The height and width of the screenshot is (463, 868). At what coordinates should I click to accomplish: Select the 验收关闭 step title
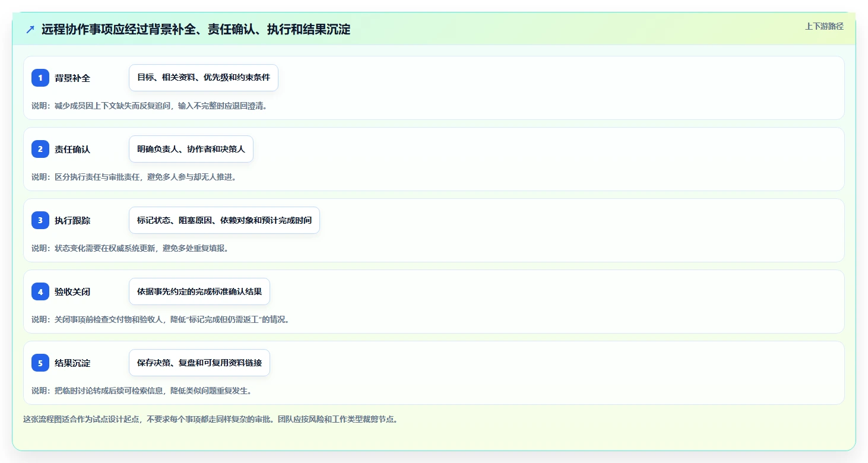72,291
